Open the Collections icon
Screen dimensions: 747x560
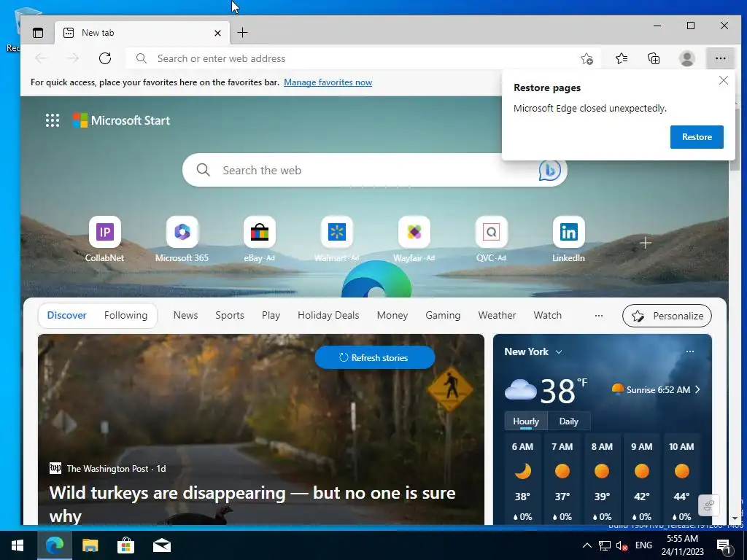click(654, 58)
